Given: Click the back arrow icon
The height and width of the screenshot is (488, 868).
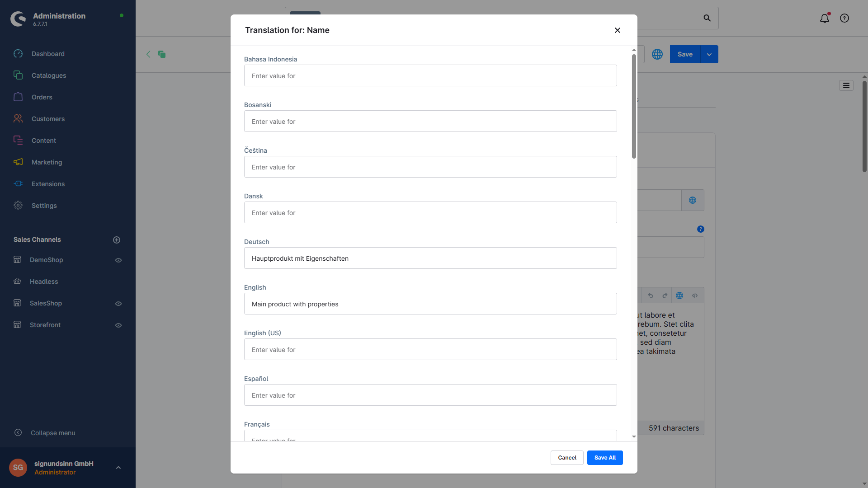Looking at the screenshot, I should pyautogui.click(x=148, y=54).
